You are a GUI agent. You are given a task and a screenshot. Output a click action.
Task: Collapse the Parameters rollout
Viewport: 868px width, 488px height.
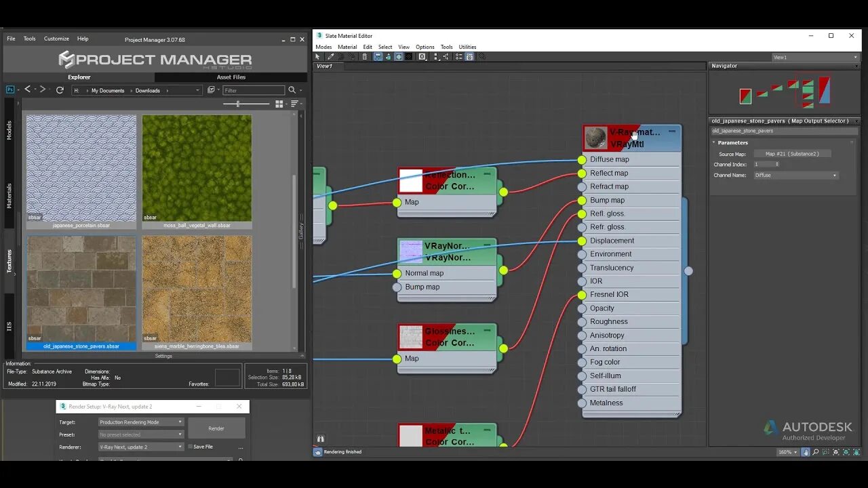pos(732,142)
